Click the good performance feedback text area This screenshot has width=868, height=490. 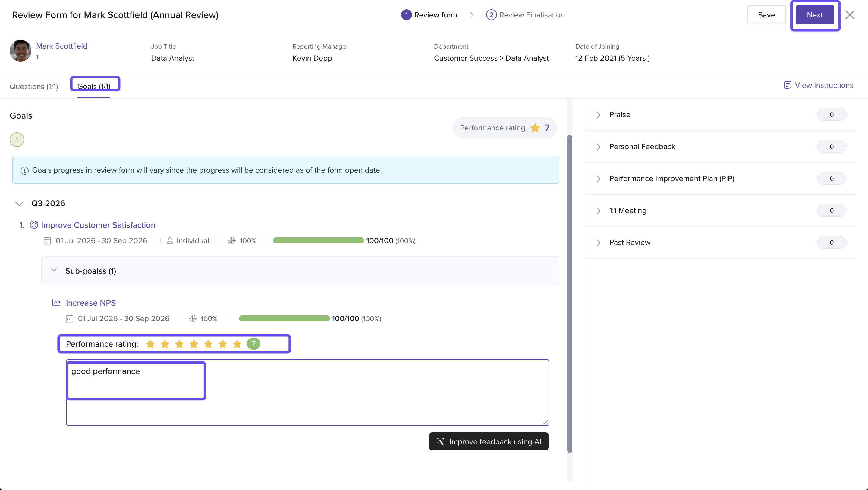[x=307, y=393]
